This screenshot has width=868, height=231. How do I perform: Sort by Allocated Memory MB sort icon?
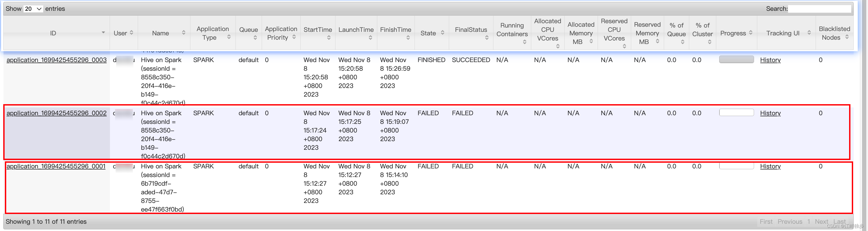point(591,41)
